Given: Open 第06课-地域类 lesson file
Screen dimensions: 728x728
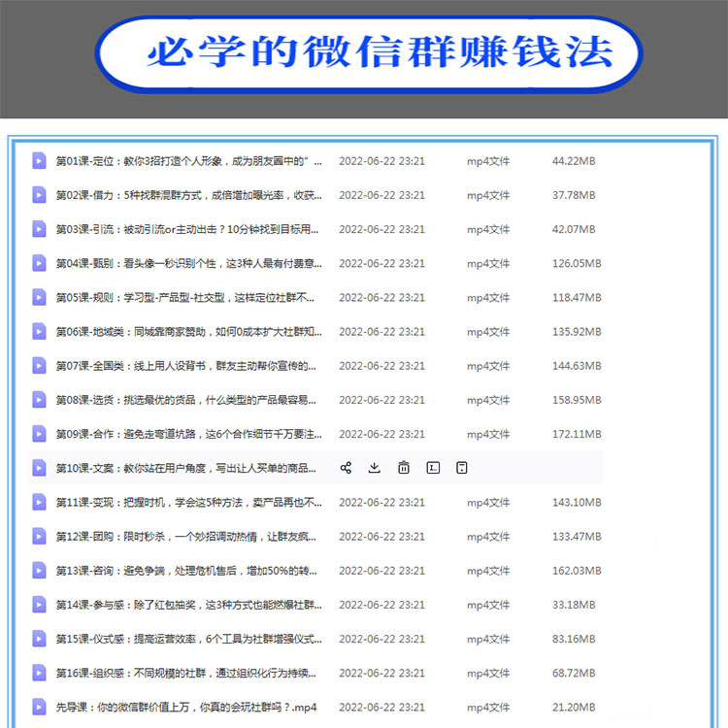Looking at the screenshot, I should click(188, 332).
